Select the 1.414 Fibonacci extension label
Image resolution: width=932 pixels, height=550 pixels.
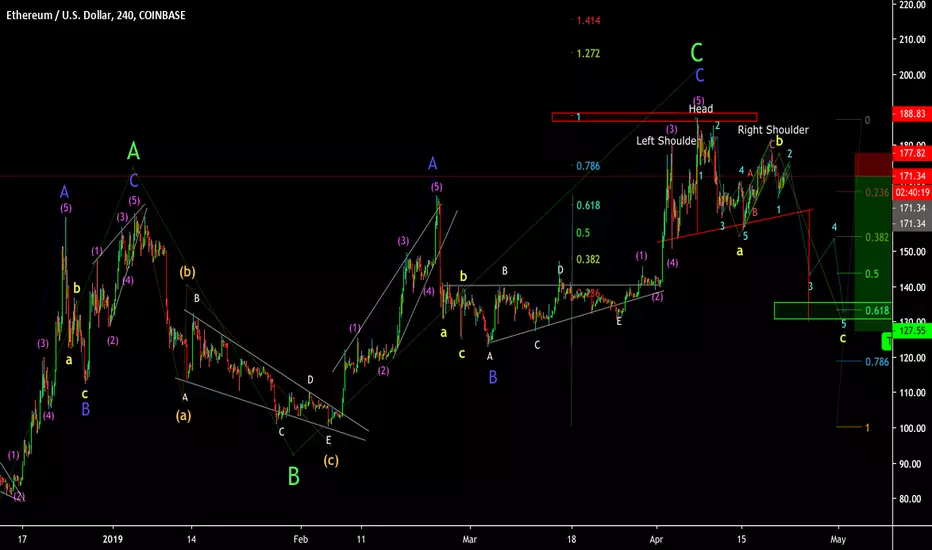(x=588, y=21)
